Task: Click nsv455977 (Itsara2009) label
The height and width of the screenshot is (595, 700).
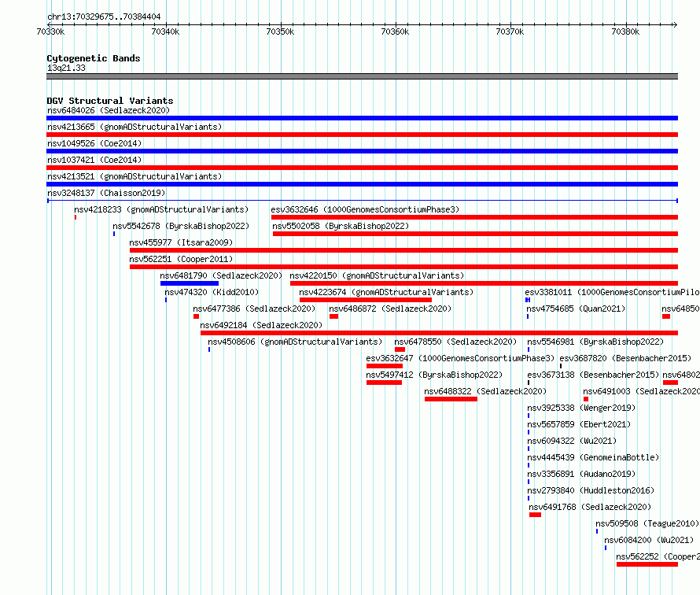Action: 181,242
